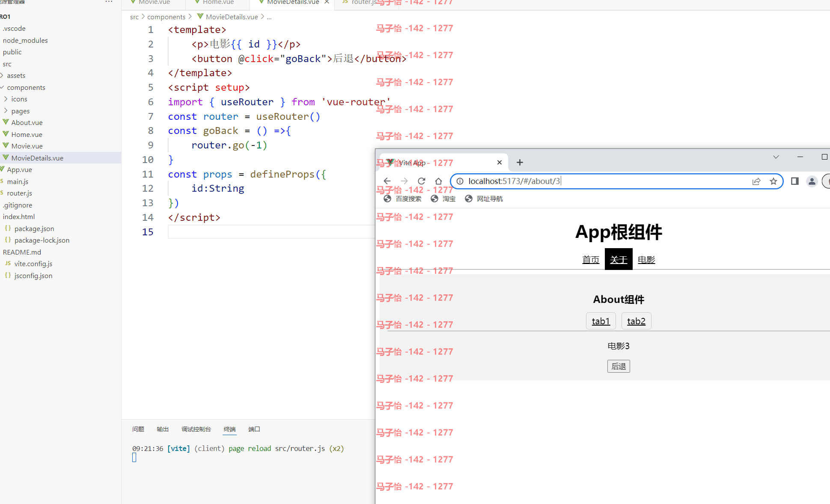Open .gitignore in the explorer

[x=18, y=205]
